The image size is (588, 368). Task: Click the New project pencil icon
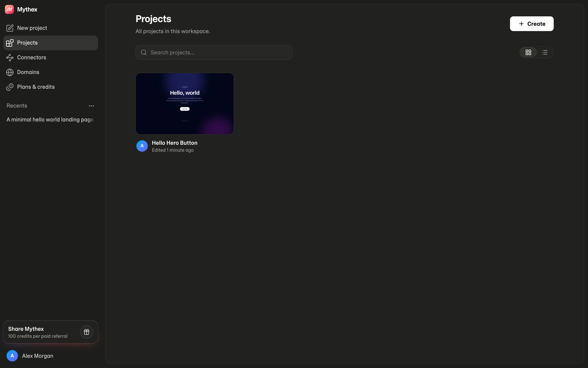click(10, 28)
